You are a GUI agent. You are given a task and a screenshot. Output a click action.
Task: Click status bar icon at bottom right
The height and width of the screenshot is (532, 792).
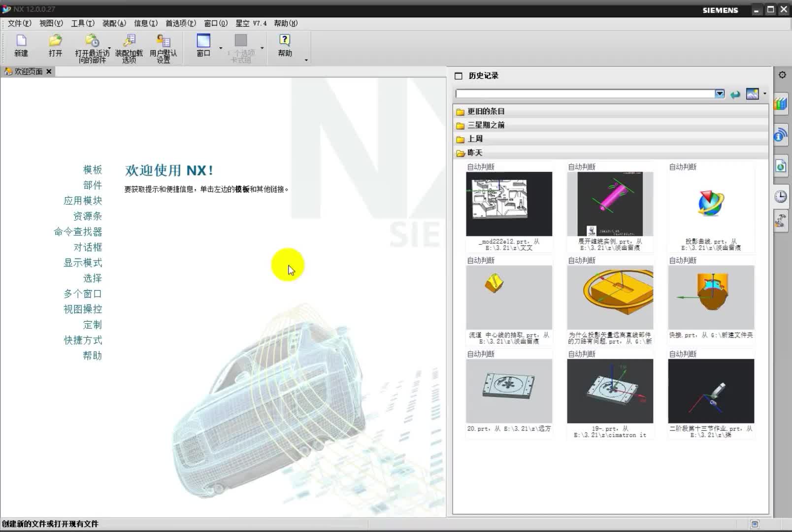[x=755, y=524]
